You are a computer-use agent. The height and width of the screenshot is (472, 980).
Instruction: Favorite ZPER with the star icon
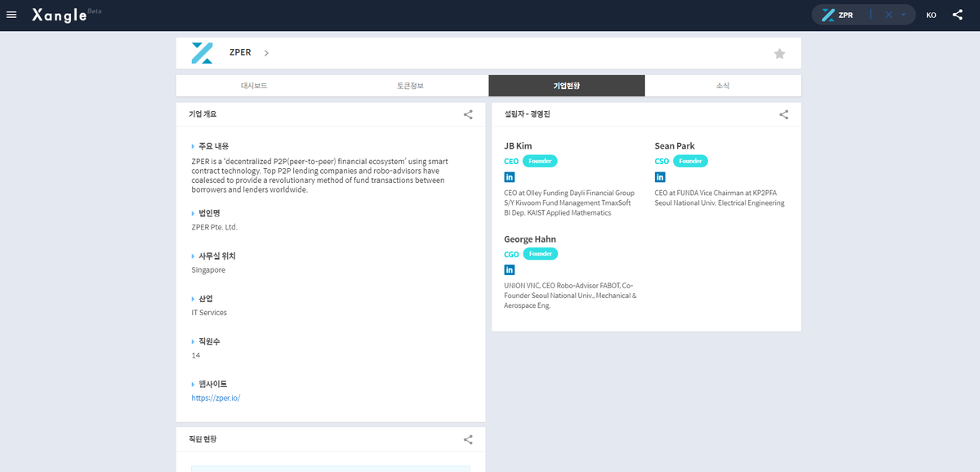pos(779,53)
